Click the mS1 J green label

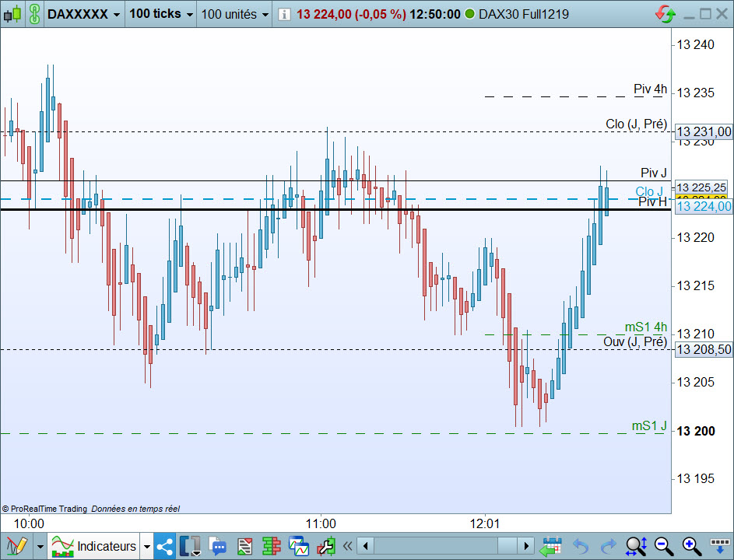(649, 425)
